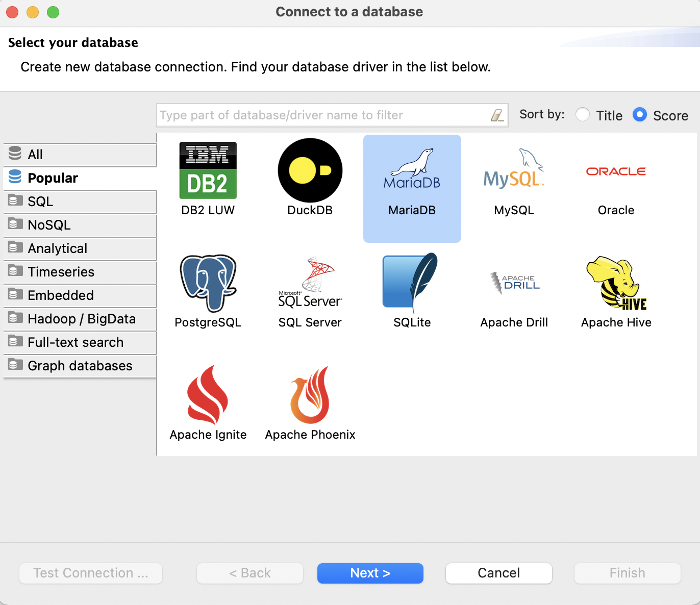Click the Cancel button
This screenshot has width=700, height=605.
(499, 573)
